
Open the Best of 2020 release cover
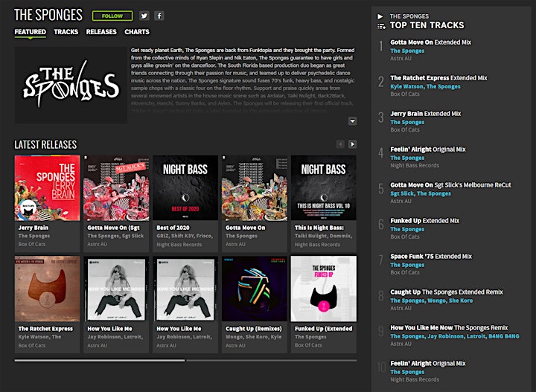(x=185, y=187)
